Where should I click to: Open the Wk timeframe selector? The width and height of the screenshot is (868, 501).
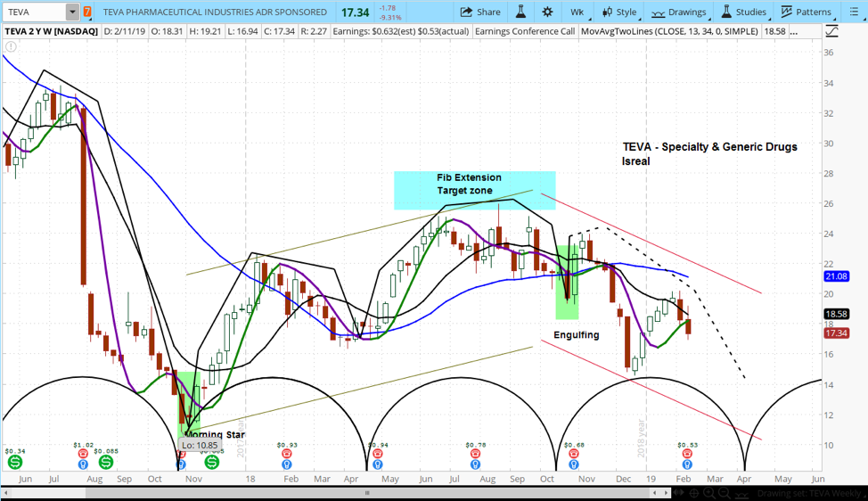577,12
